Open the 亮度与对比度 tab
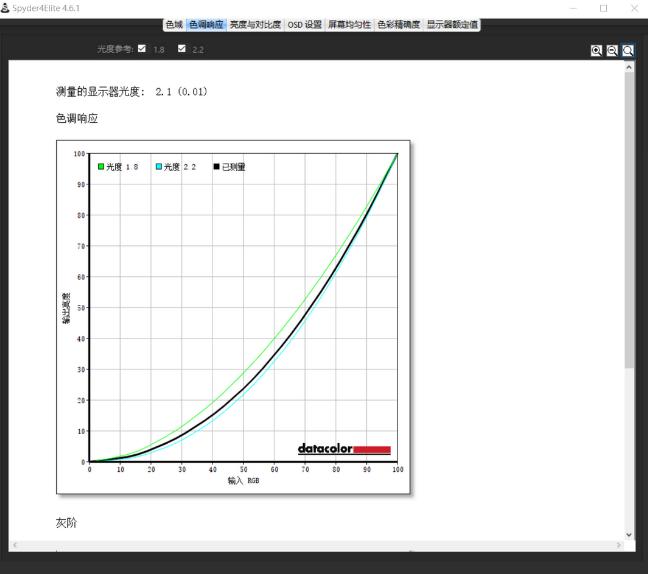 coord(255,25)
